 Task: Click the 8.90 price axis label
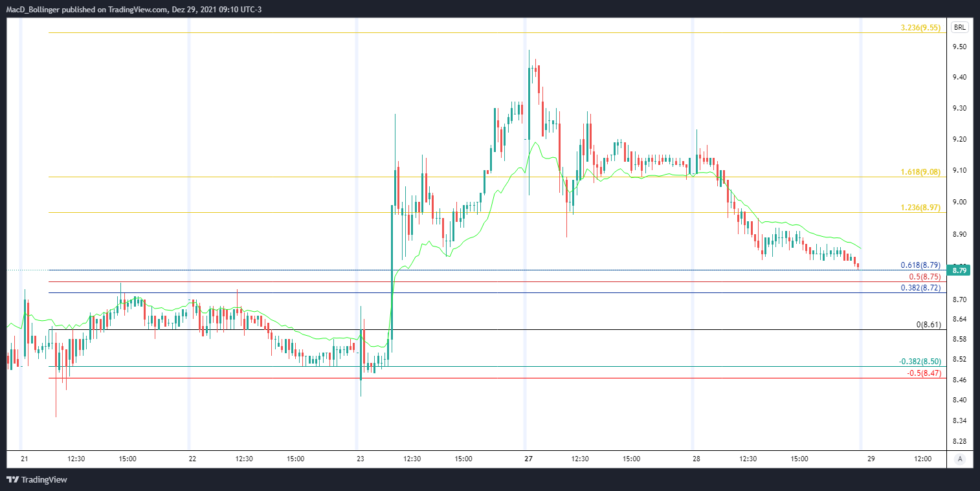coord(959,234)
